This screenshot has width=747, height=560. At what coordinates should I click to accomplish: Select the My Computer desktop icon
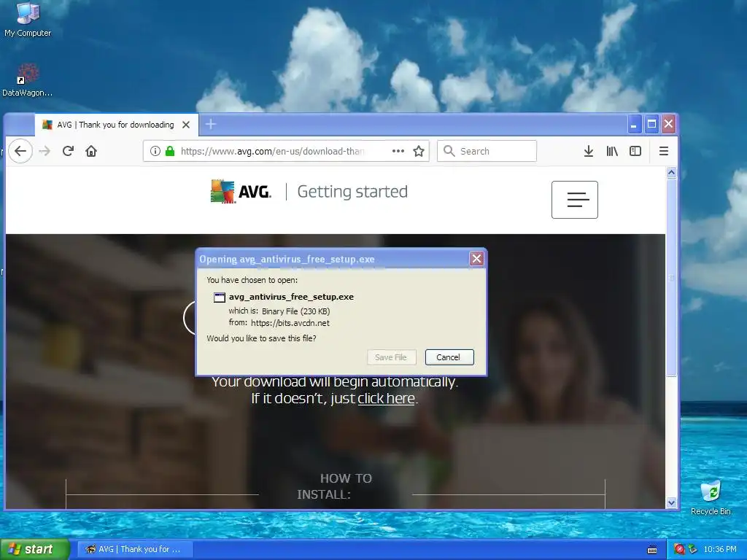28,20
